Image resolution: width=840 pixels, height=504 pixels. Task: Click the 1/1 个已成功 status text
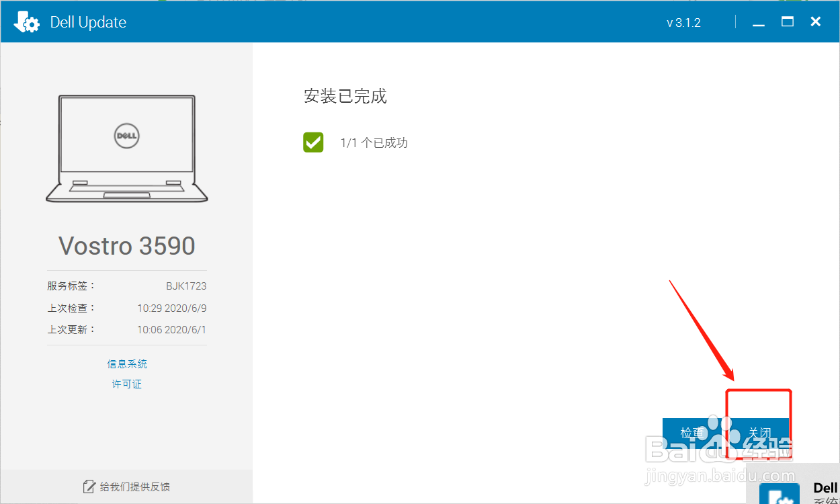tap(374, 142)
